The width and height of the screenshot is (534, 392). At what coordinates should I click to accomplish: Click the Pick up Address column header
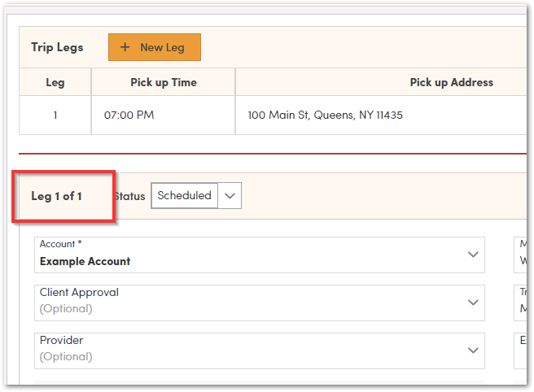pyautogui.click(x=451, y=82)
